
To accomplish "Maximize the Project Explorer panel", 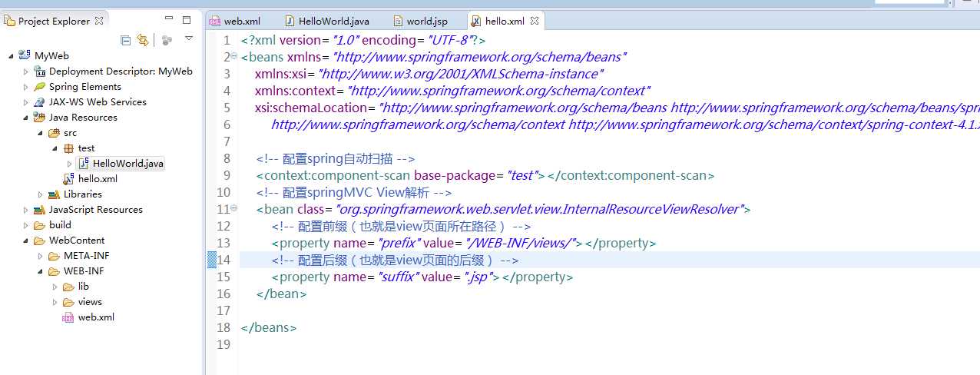I will tap(187, 19).
